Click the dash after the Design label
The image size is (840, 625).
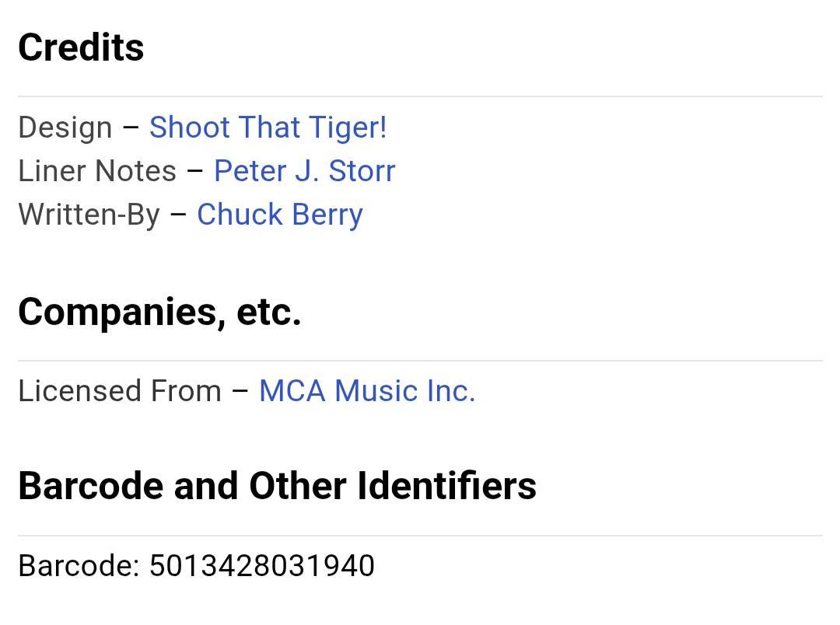[131, 127]
